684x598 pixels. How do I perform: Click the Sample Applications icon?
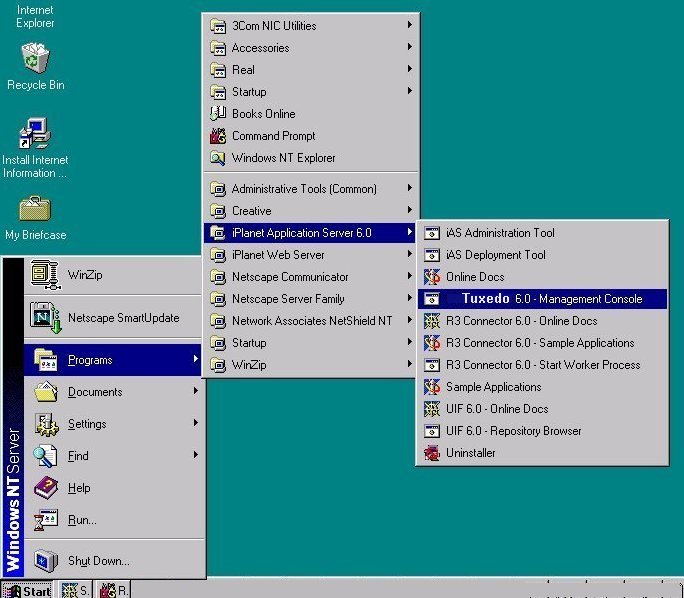tap(432, 387)
